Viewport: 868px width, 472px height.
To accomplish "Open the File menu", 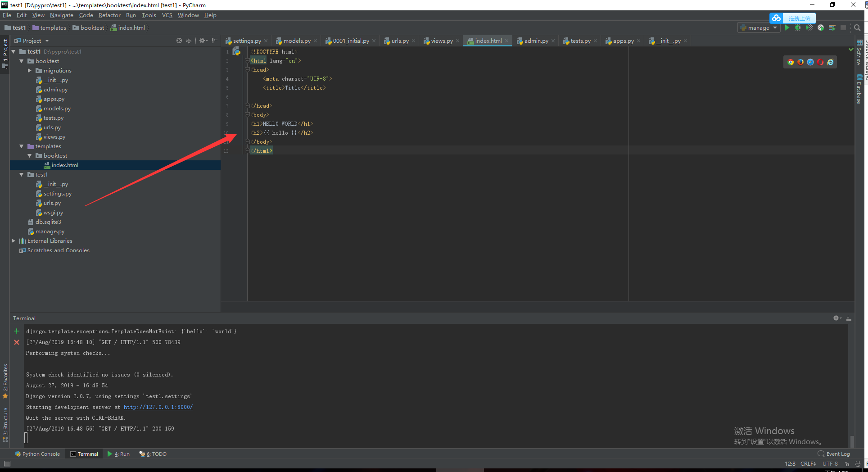I will click(x=7, y=15).
